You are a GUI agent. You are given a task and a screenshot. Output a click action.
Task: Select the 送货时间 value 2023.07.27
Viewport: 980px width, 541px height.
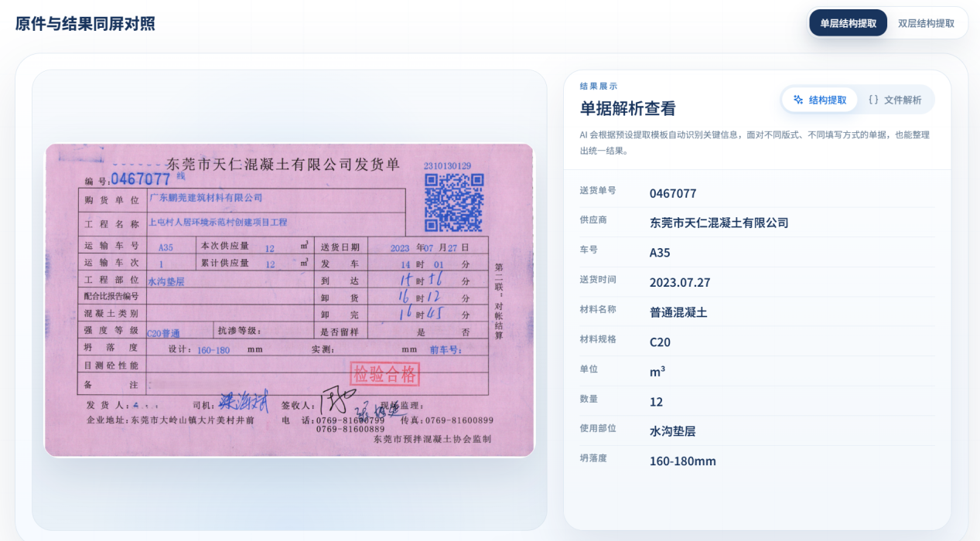680,283
